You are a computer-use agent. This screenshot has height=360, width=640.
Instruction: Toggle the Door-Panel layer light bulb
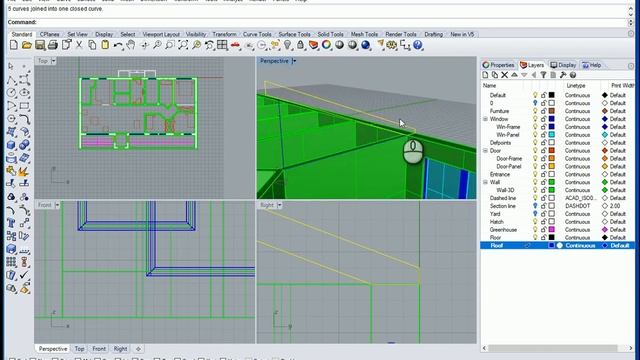[535, 167]
